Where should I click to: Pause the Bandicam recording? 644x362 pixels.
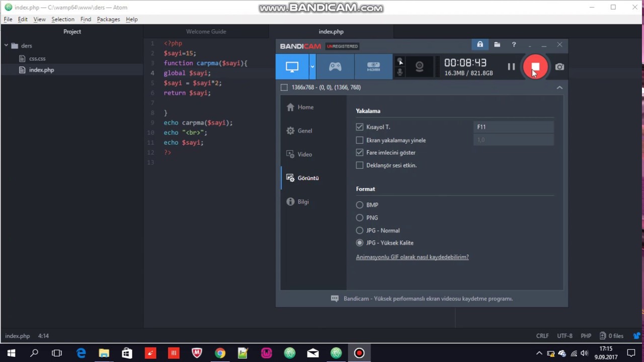511,66
